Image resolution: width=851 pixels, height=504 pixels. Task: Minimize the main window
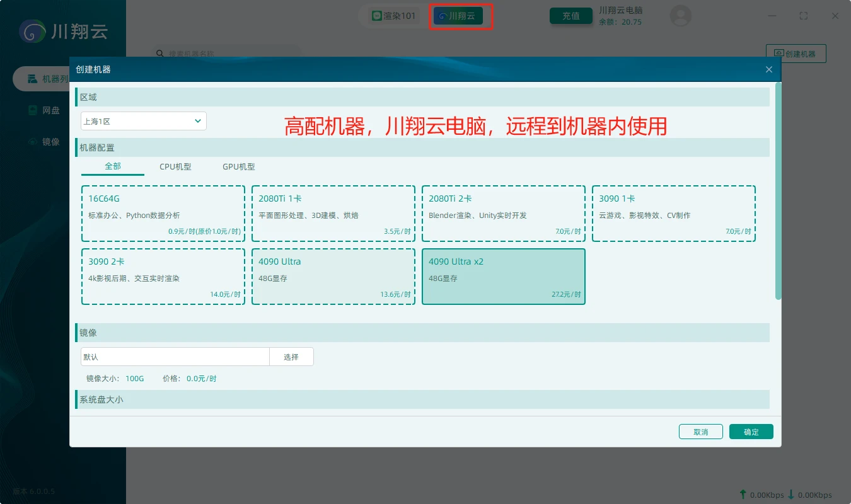click(x=773, y=16)
